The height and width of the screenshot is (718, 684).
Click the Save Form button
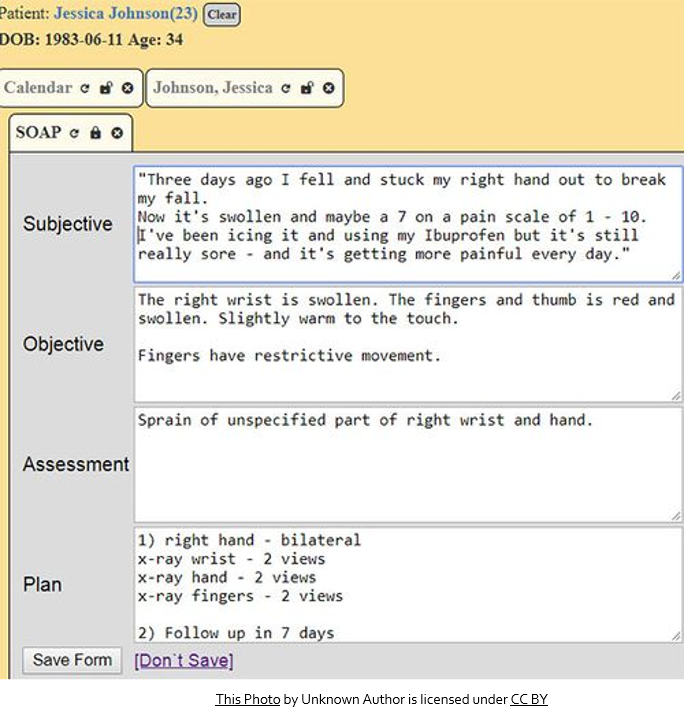point(72,660)
